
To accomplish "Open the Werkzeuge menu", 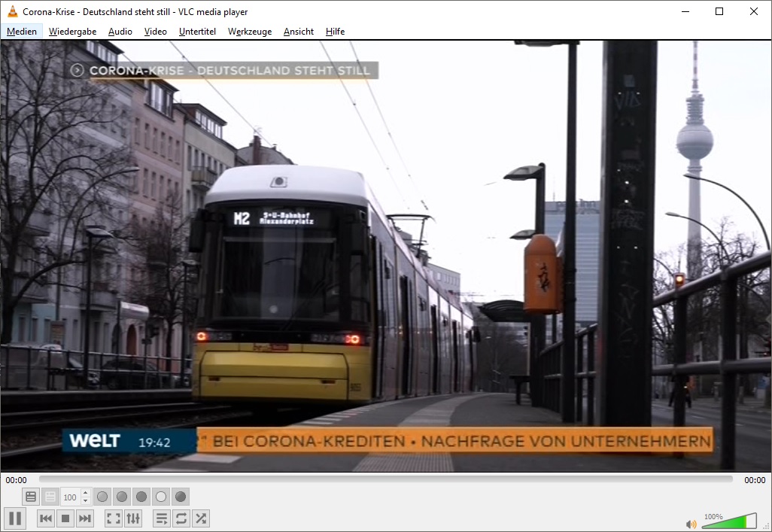I will click(250, 32).
